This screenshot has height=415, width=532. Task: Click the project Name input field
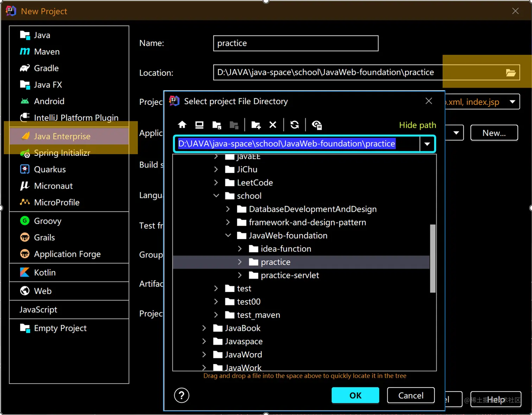[296, 43]
